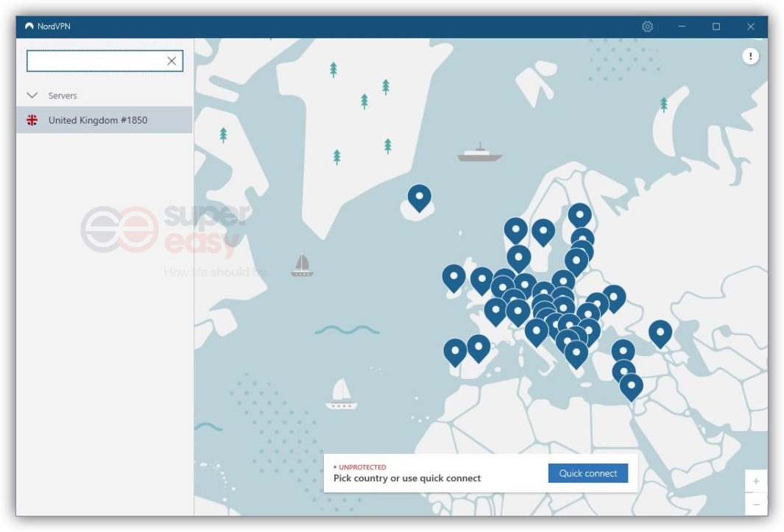Select the Ireland map pin
This screenshot has height=532, width=784.
coord(454,278)
